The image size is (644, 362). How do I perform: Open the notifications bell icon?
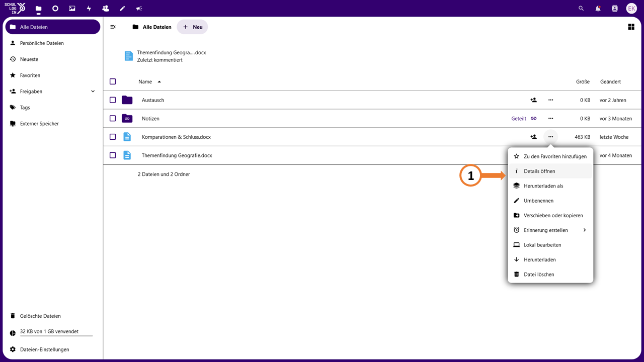(x=598, y=9)
